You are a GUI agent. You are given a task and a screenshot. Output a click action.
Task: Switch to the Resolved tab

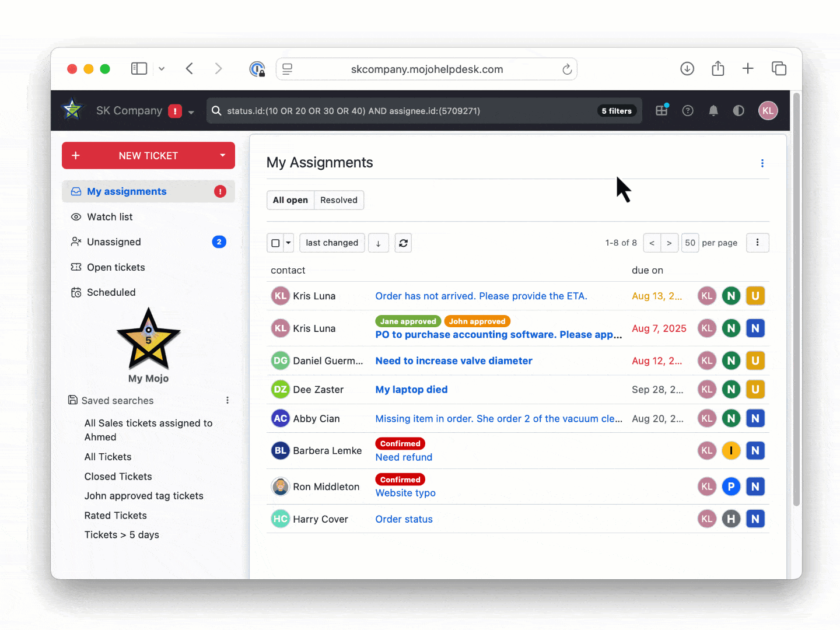click(x=339, y=199)
